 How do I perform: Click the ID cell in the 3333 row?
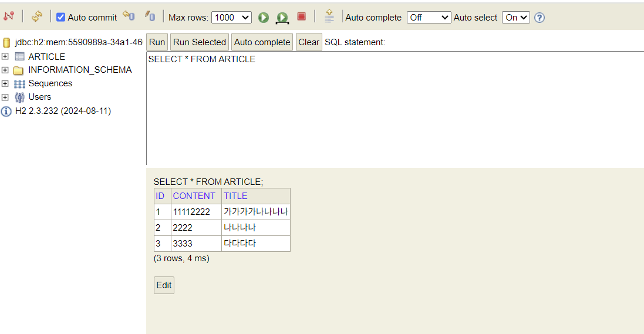tap(163, 244)
